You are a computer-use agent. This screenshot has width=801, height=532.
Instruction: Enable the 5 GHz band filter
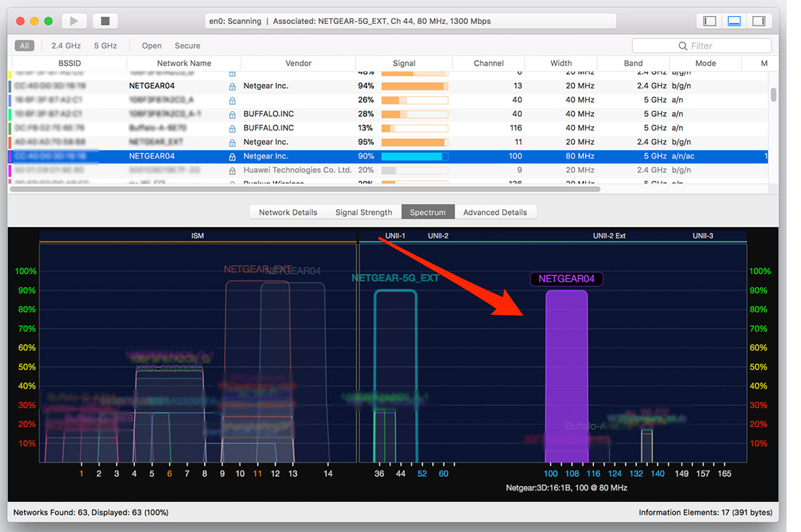[x=105, y=46]
